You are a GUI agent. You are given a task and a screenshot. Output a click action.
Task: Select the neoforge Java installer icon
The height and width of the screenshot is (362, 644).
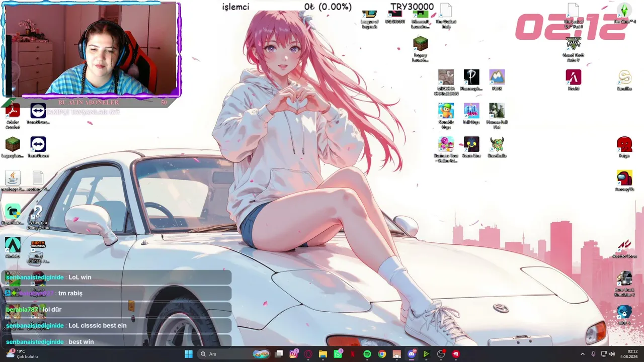click(x=13, y=181)
